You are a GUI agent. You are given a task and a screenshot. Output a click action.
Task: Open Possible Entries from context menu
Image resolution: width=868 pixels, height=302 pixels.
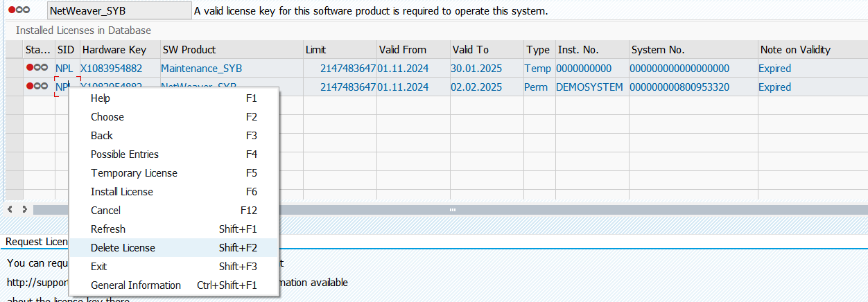click(x=173, y=154)
